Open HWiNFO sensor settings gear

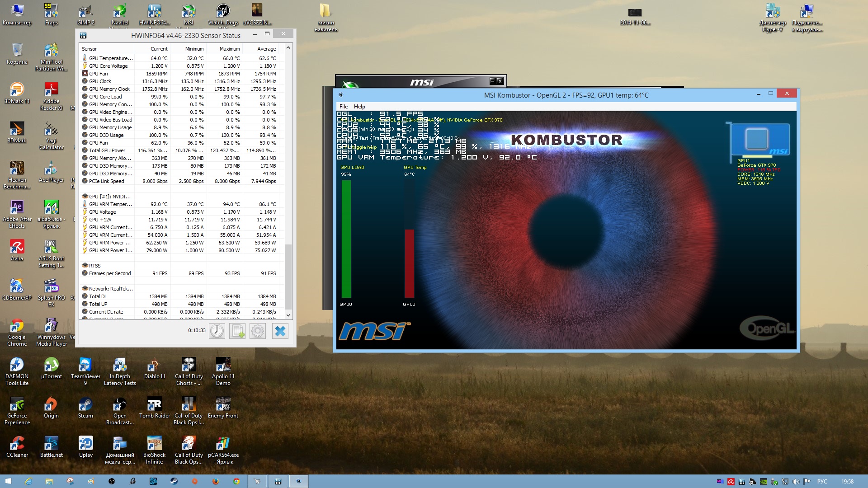click(258, 331)
